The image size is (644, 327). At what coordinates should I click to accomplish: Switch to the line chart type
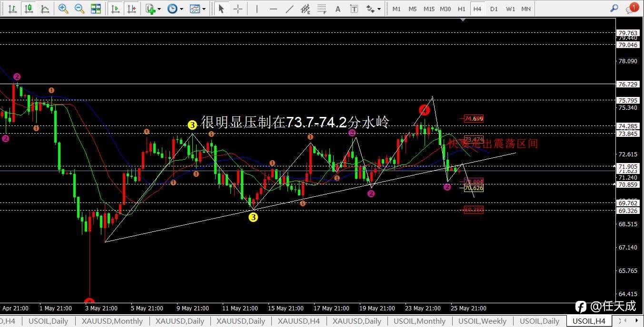(45, 9)
